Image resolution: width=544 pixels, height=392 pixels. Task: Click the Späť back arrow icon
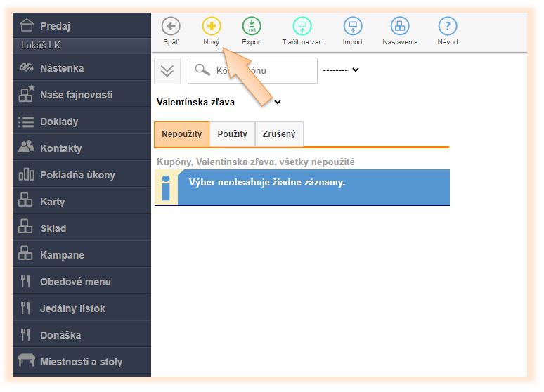tap(171, 27)
